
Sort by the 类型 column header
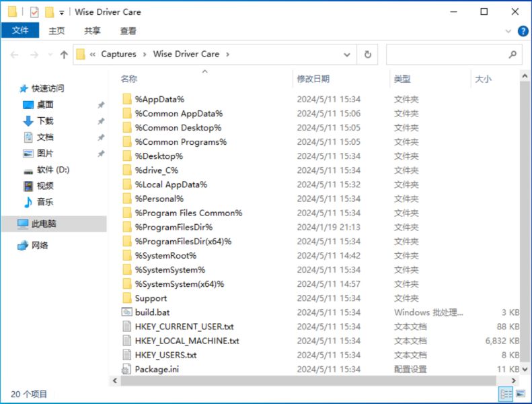tap(402, 79)
